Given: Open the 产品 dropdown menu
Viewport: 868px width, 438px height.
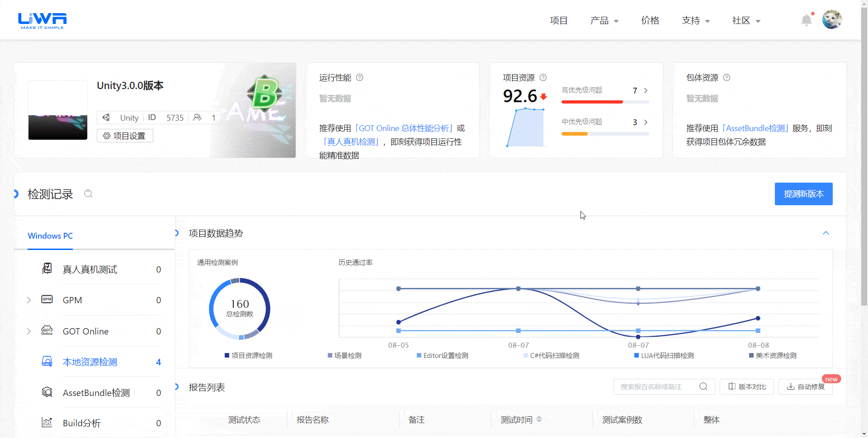Looking at the screenshot, I should click(604, 20).
